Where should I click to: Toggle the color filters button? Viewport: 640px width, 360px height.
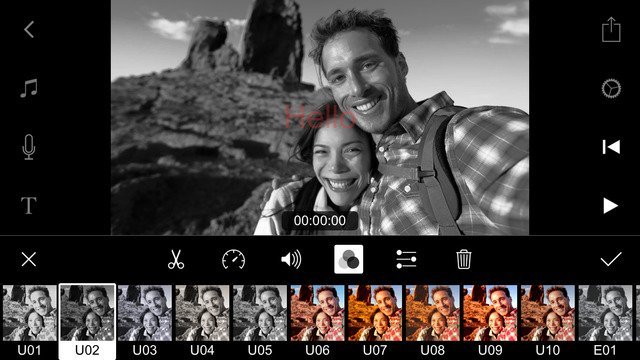(349, 259)
